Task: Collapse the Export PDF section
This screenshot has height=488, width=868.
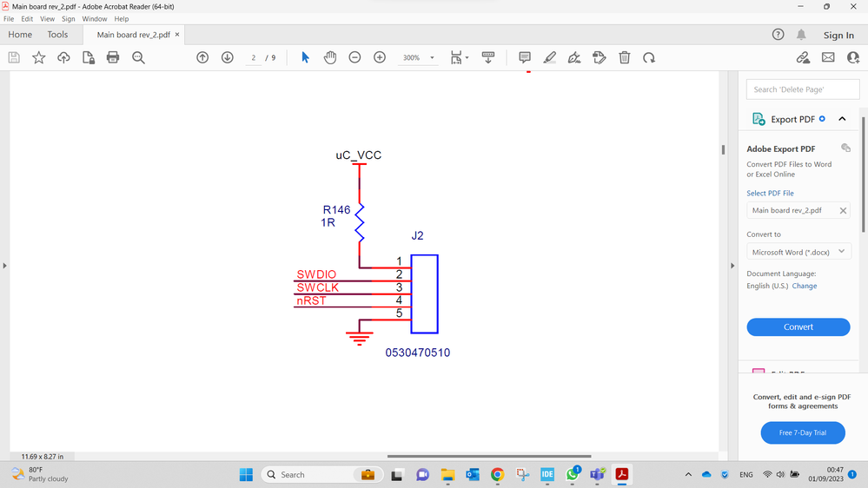Action: click(x=842, y=119)
